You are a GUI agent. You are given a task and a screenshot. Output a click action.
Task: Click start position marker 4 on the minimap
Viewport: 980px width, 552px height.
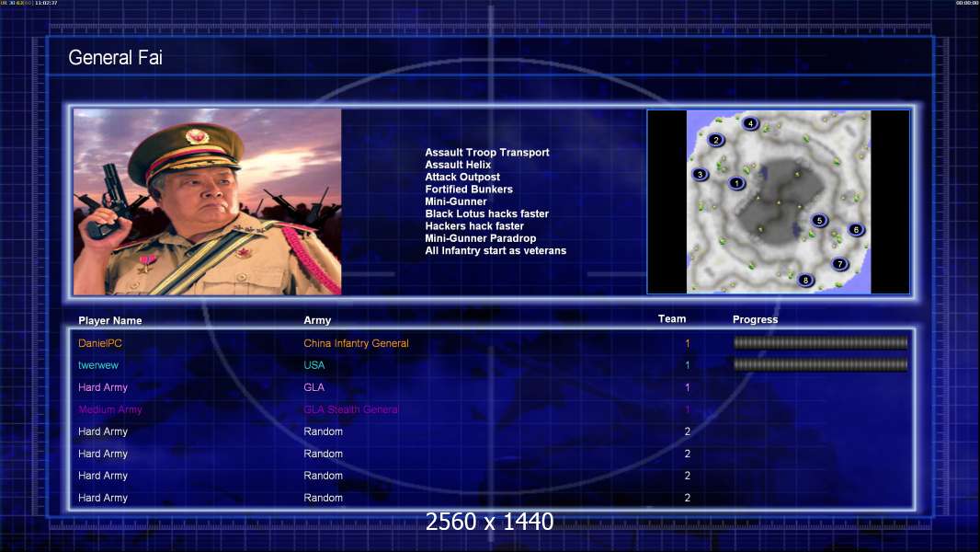750,123
